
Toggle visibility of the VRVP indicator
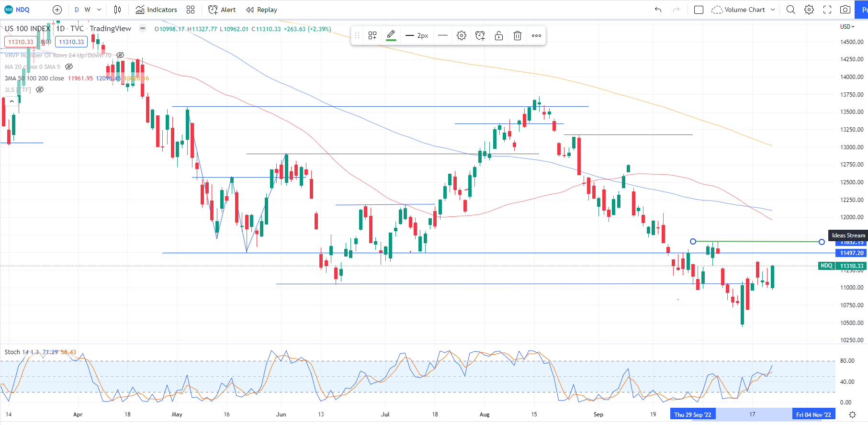[120, 55]
